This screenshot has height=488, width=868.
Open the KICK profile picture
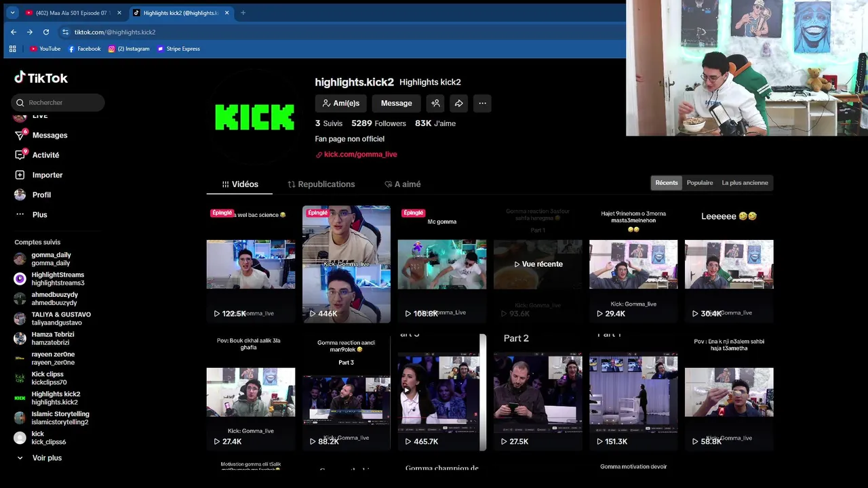click(x=254, y=117)
